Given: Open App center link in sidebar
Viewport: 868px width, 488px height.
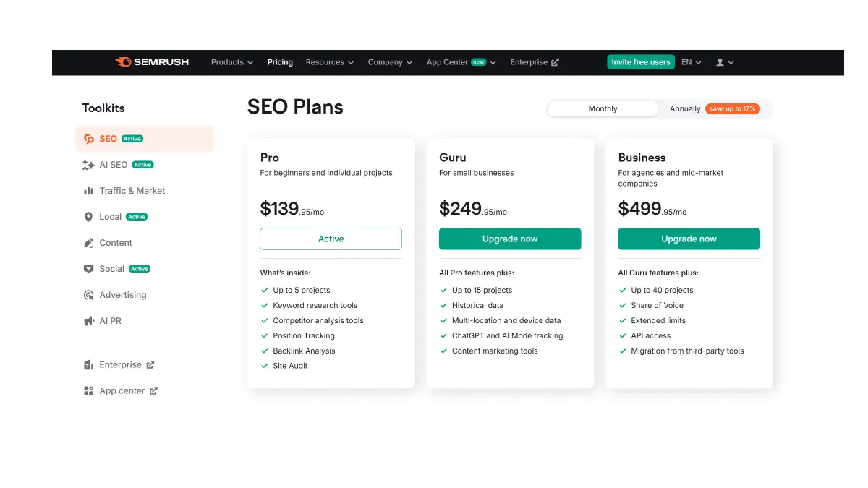Looking at the screenshot, I should point(122,391).
